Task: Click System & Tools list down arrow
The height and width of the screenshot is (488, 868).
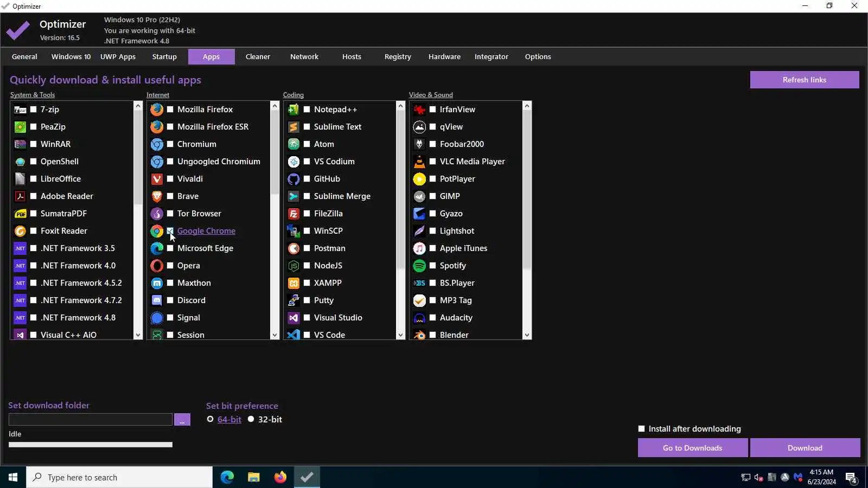Action: click(138, 335)
